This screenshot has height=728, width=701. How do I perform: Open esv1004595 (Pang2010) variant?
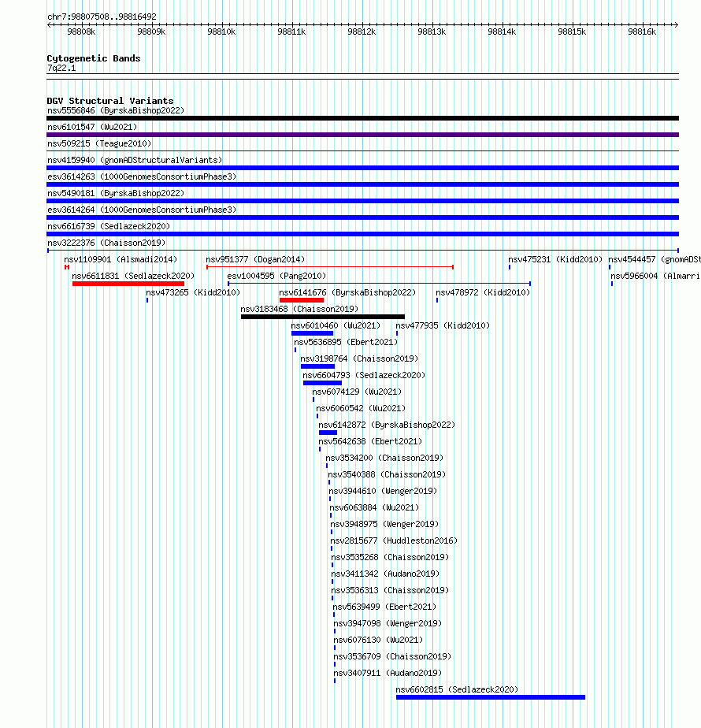[276, 276]
